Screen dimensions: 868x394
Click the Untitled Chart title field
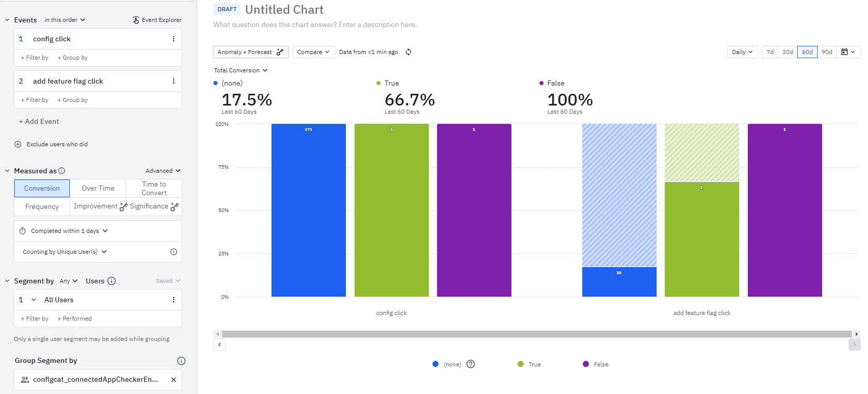point(284,10)
